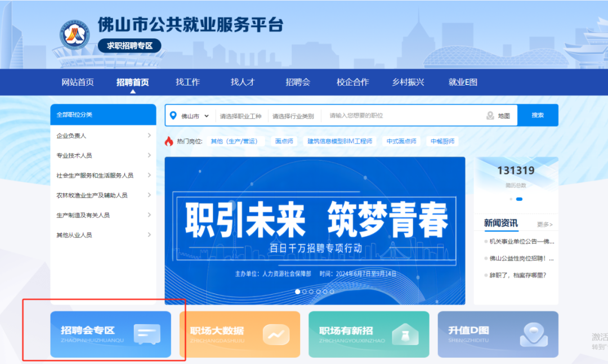Open the 升值D图 location icon card
The width and height of the screenshot is (608, 364).
point(534,335)
